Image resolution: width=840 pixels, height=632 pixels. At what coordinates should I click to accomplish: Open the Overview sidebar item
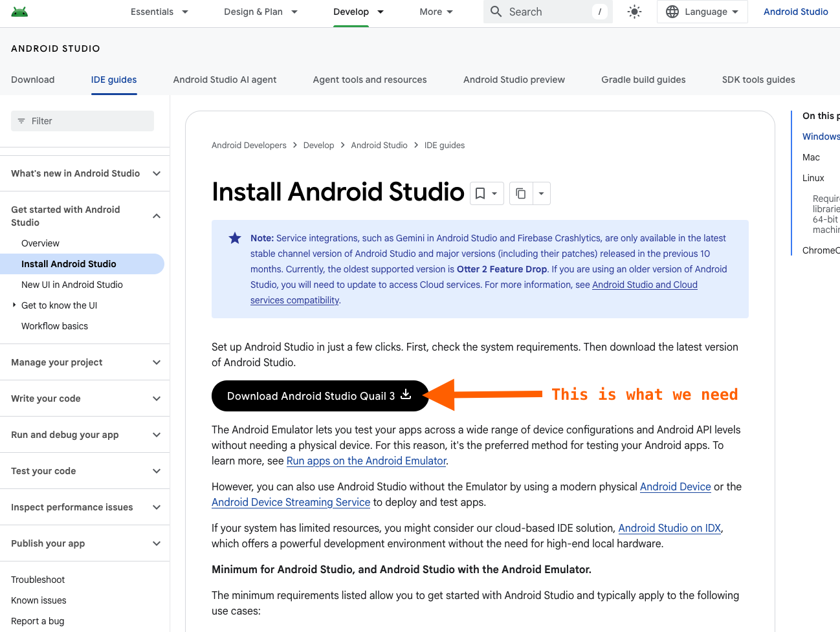click(x=40, y=243)
